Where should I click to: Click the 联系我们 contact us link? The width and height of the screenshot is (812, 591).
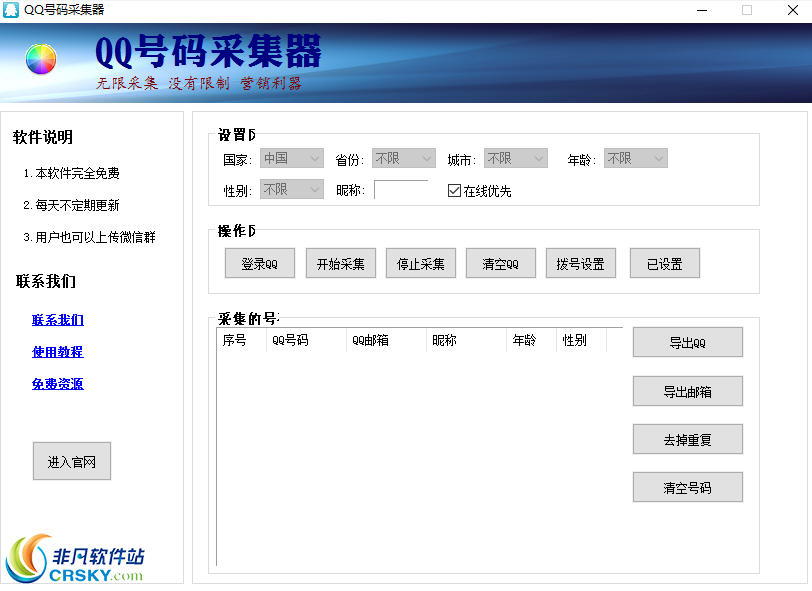(57, 320)
